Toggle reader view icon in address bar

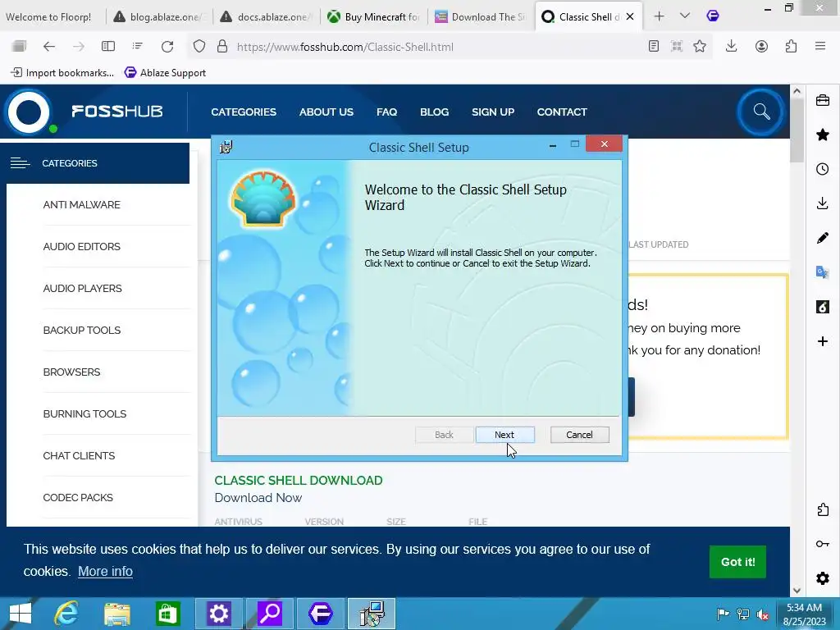coord(654,47)
